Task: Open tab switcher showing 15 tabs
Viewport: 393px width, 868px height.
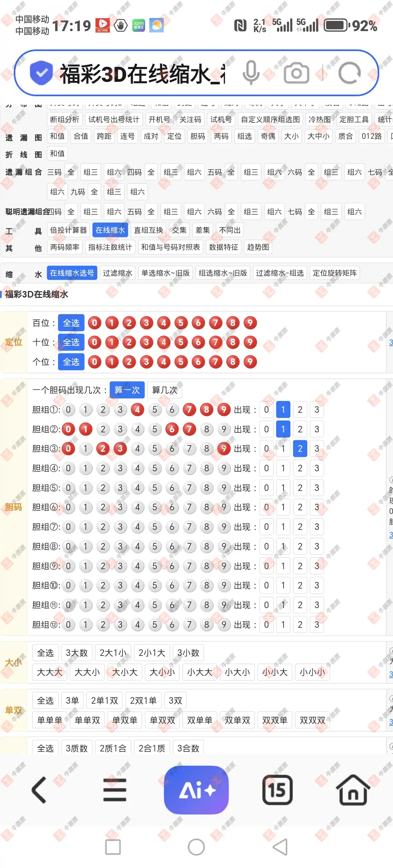Action: 277,790
